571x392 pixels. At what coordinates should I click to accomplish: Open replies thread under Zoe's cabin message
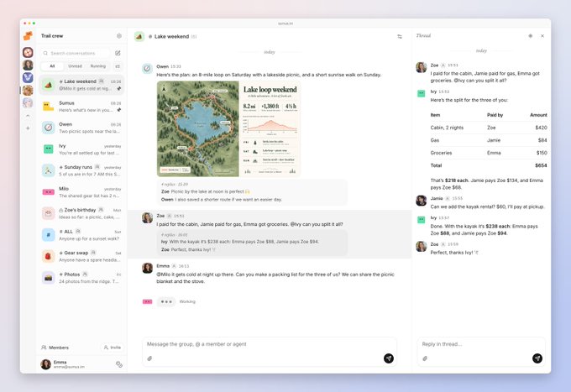coord(252,243)
